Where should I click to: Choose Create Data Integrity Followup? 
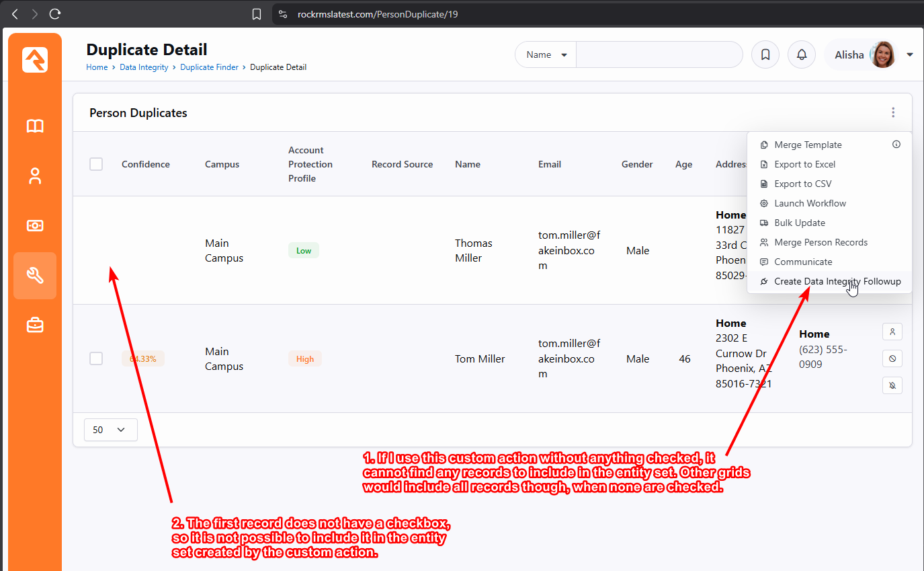[837, 281]
